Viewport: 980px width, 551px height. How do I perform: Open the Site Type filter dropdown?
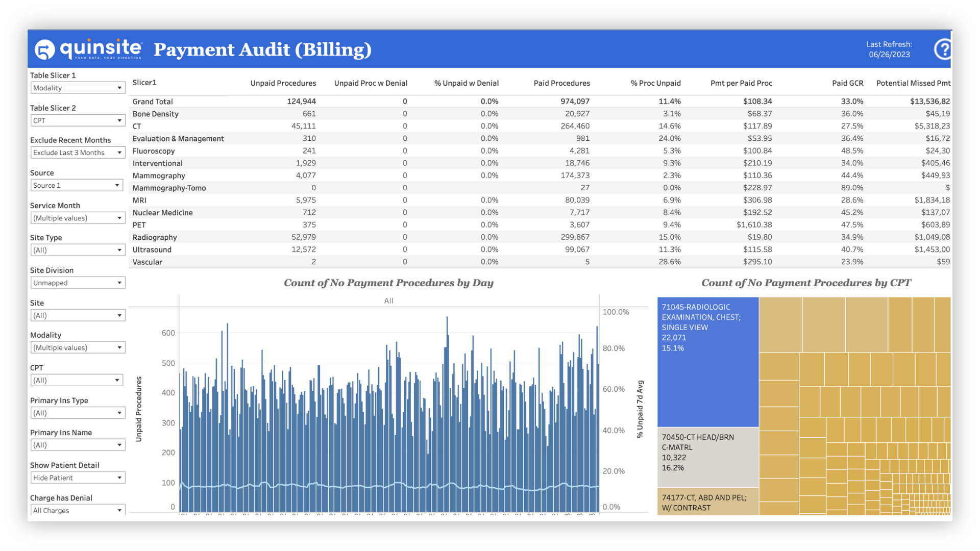(x=78, y=249)
